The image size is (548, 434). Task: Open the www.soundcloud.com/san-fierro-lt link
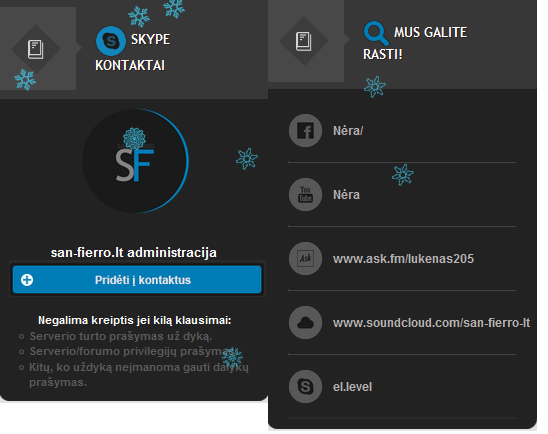point(431,323)
